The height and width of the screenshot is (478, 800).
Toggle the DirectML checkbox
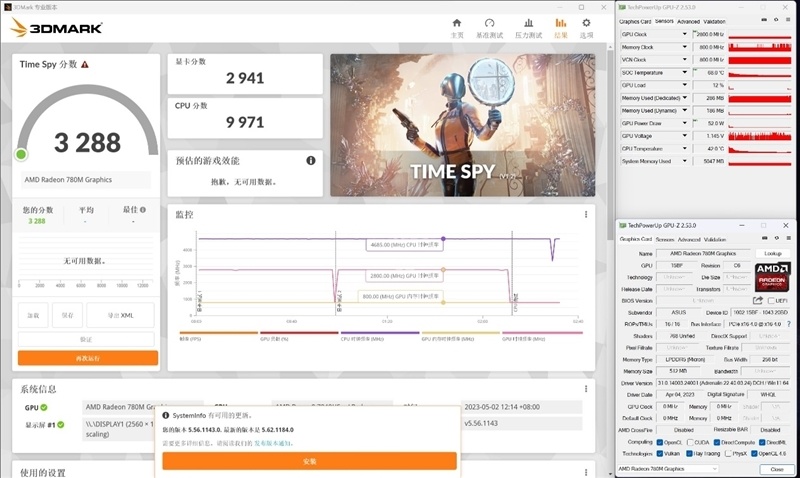pos(762,442)
